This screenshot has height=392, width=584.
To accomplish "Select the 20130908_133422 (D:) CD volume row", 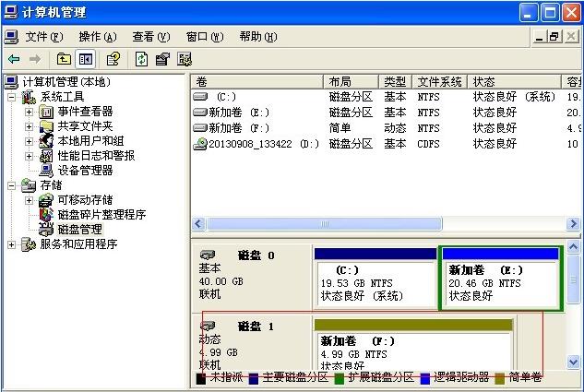I will (387, 144).
